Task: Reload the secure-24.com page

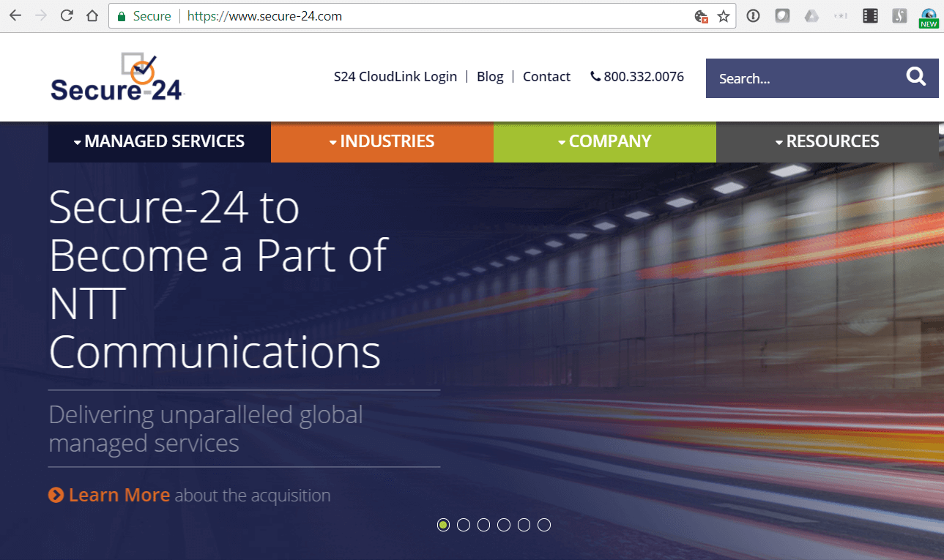Action: click(x=66, y=15)
